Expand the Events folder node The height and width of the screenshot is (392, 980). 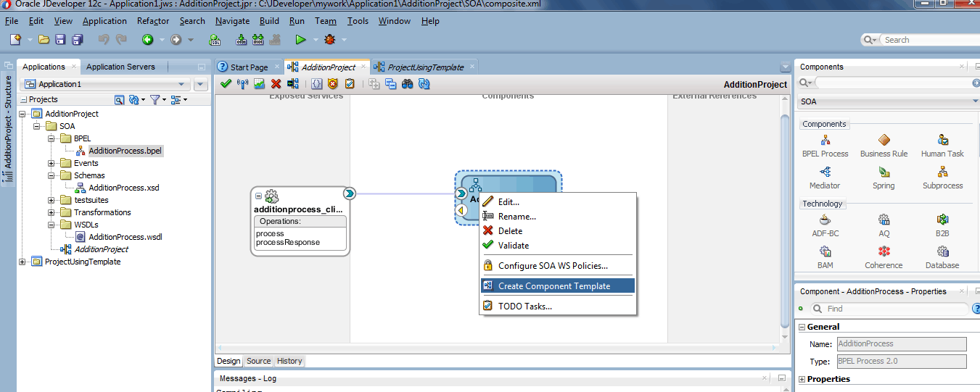coord(52,163)
